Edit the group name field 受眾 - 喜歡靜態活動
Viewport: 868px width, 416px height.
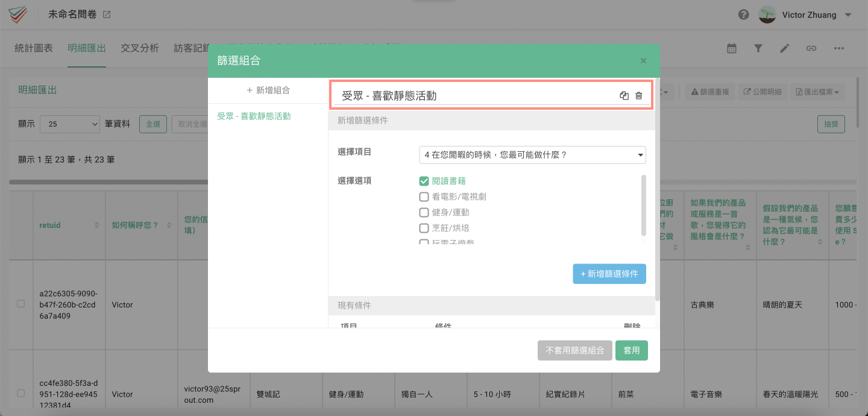pos(476,95)
